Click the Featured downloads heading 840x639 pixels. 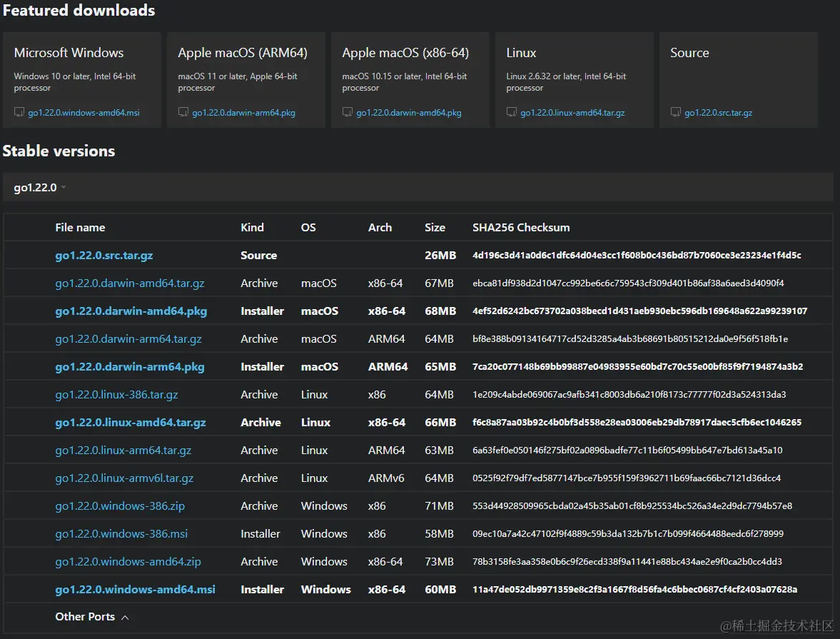pyautogui.click(x=79, y=10)
